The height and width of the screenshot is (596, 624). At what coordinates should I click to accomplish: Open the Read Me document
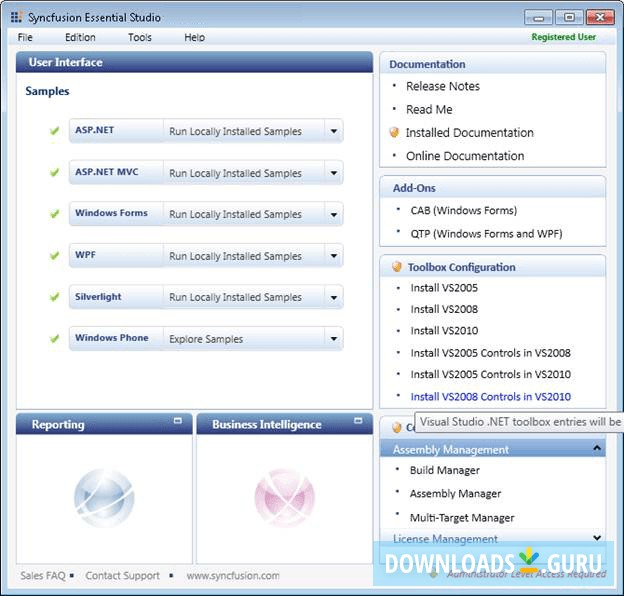(x=429, y=109)
